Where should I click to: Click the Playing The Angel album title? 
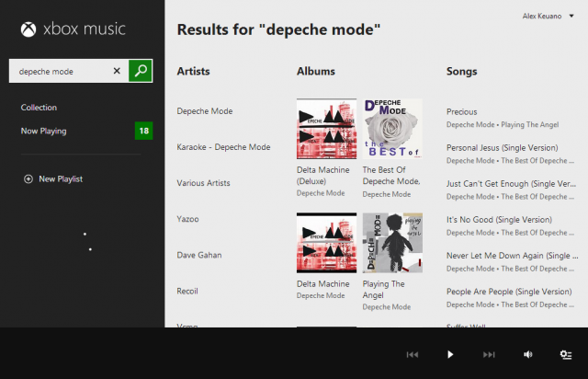click(384, 290)
